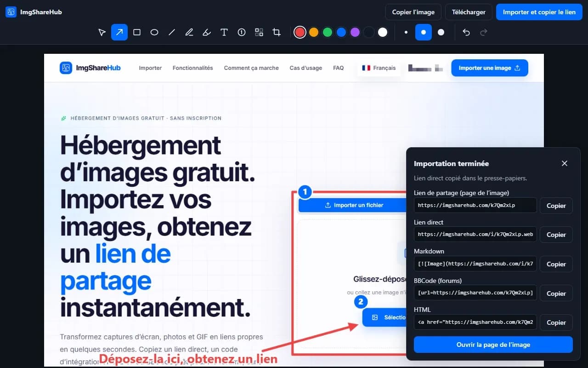The height and width of the screenshot is (368, 588).
Task: Click Importer et copier le lien
Action: [x=539, y=12]
